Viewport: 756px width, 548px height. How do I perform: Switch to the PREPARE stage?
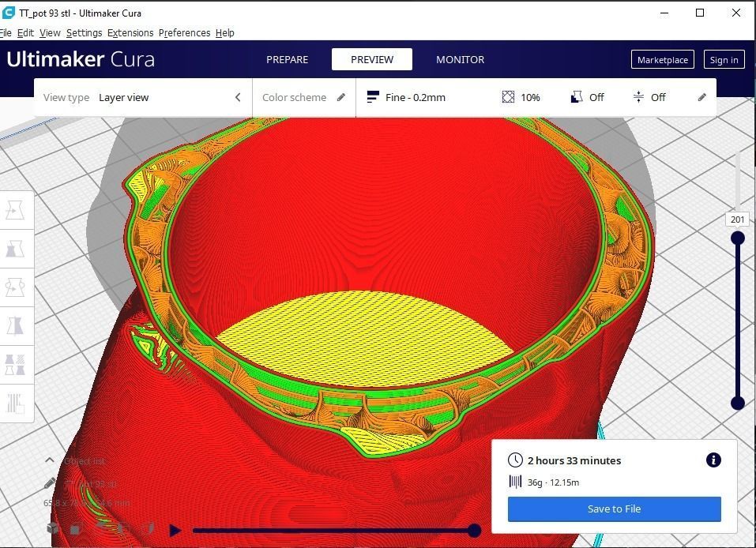288,59
